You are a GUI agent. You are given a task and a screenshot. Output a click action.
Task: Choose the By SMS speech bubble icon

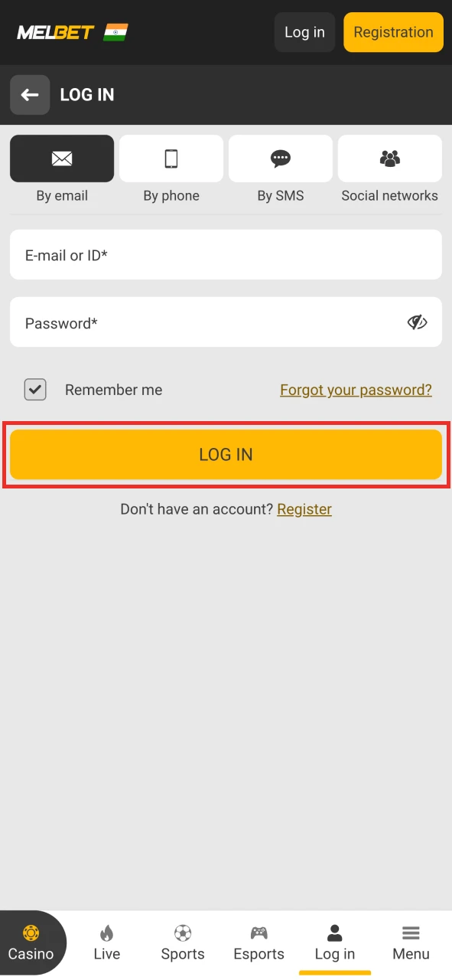tap(280, 158)
